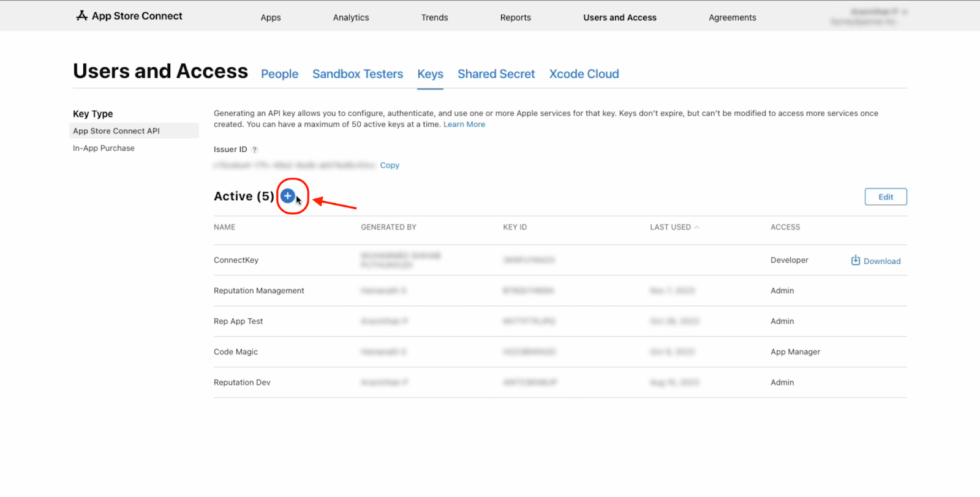Open the Shared Secret tab
Image resolution: width=980 pixels, height=497 pixels.
[x=496, y=74]
